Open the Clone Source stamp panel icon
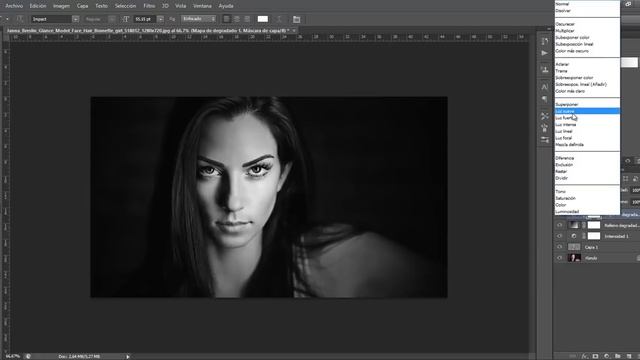The width and height of the screenshot is (640, 360). 544,69
